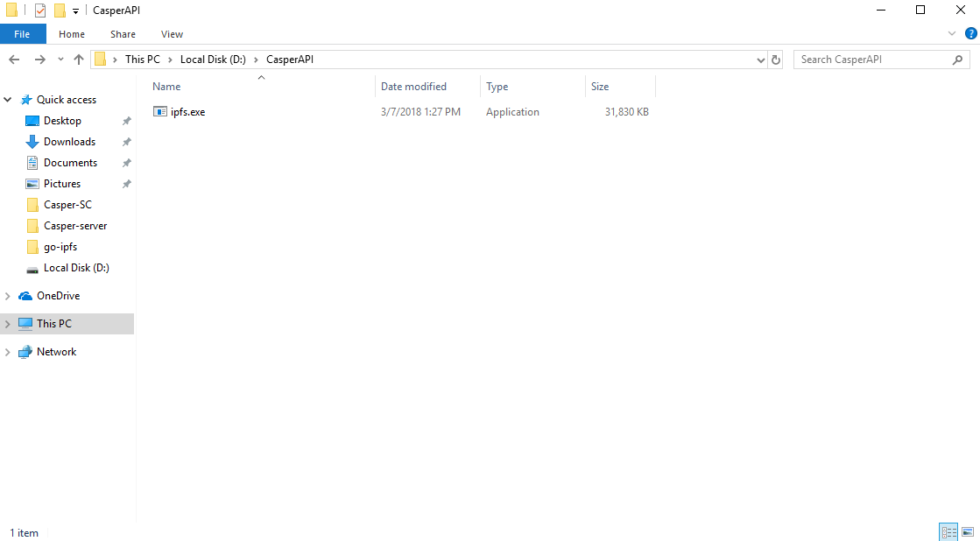Expand root chevron in address bar
The width and height of the screenshot is (980, 541).
115,60
